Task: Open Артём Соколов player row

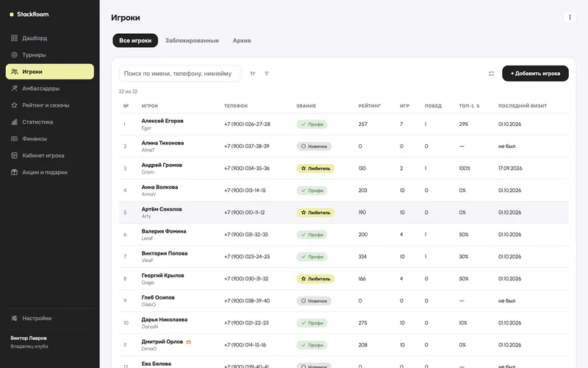Action: [343, 213]
